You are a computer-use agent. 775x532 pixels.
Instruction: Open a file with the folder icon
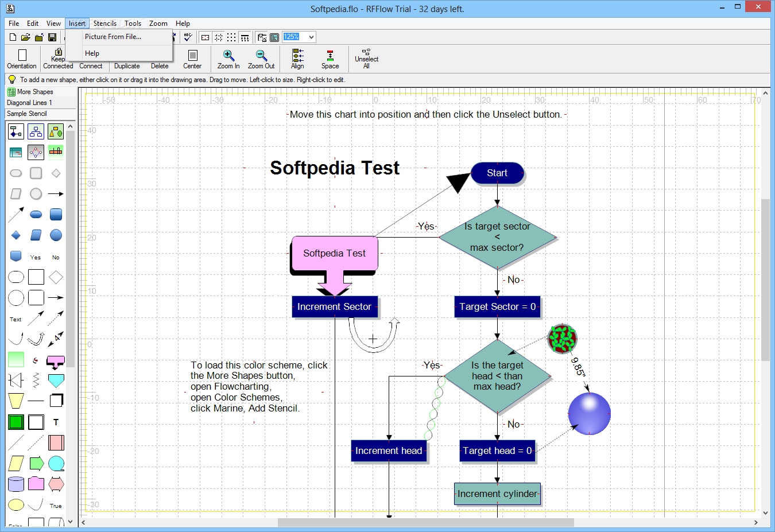(25, 37)
